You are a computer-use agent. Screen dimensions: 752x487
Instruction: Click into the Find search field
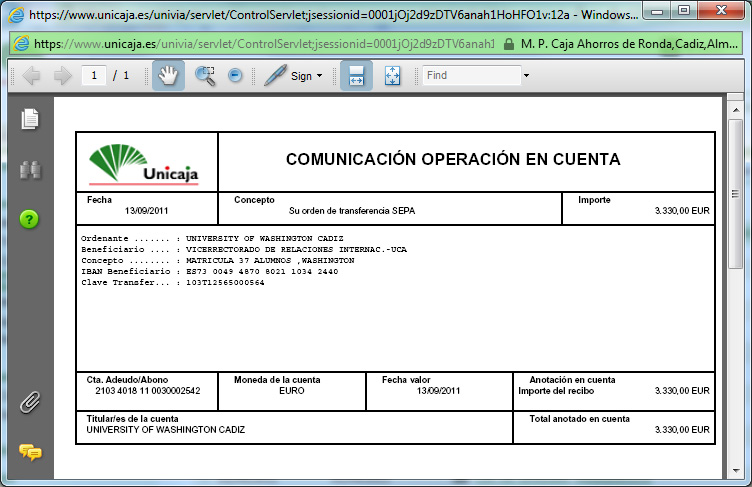(x=471, y=75)
